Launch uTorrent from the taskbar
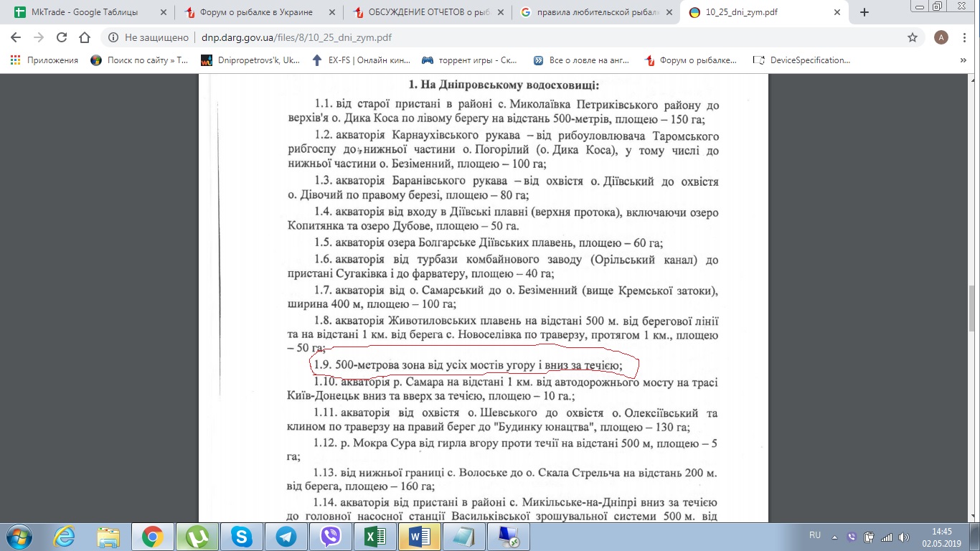The height and width of the screenshot is (551, 980). (x=195, y=536)
